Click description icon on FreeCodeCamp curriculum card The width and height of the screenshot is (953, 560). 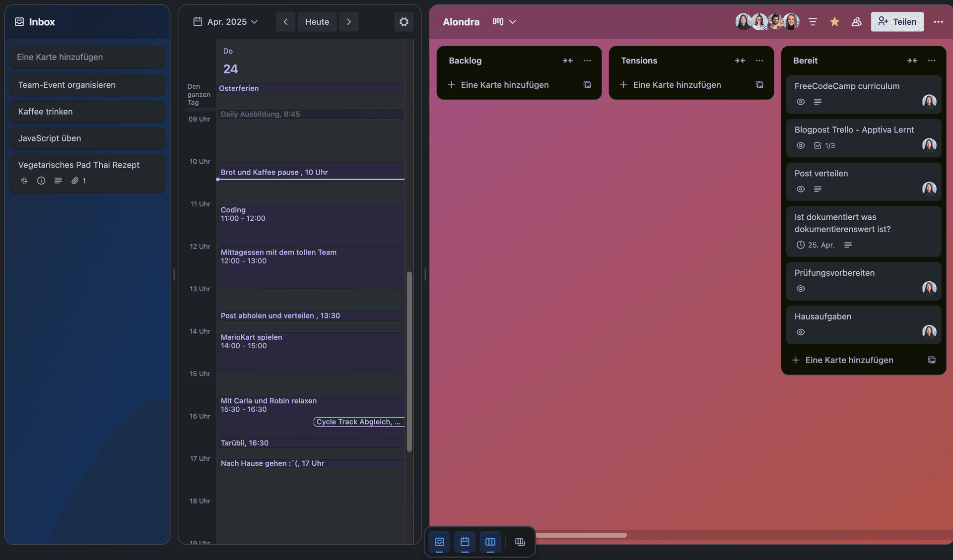(x=817, y=102)
